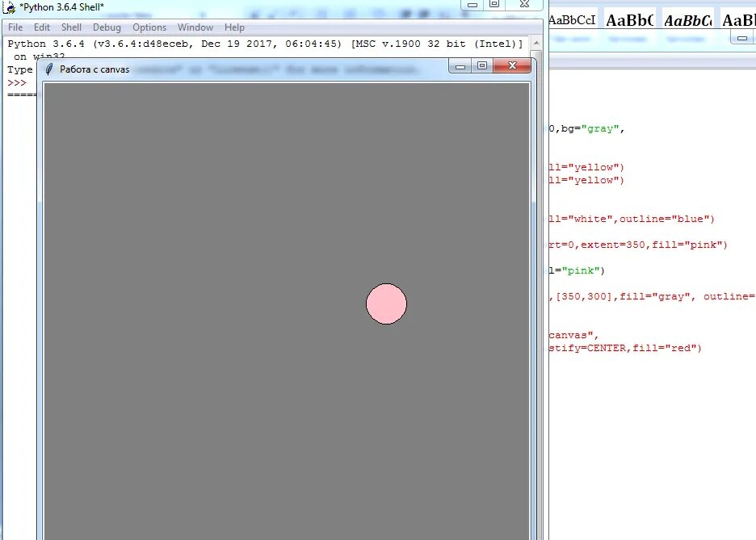756x540 pixels.
Task: Click the pink circle on the canvas
Action: click(386, 304)
